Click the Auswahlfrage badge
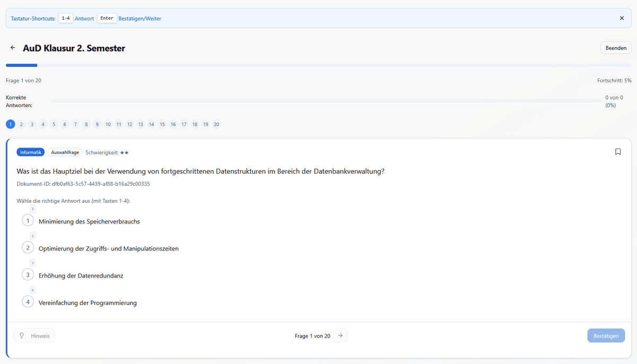This screenshot has height=364, width=637. (x=65, y=152)
